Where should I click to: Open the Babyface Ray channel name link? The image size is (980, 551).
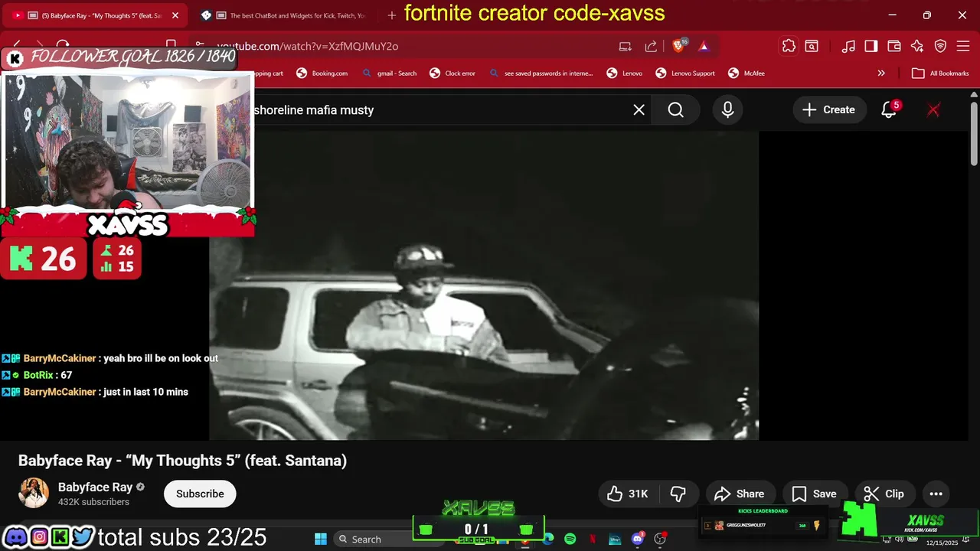tap(95, 487)
